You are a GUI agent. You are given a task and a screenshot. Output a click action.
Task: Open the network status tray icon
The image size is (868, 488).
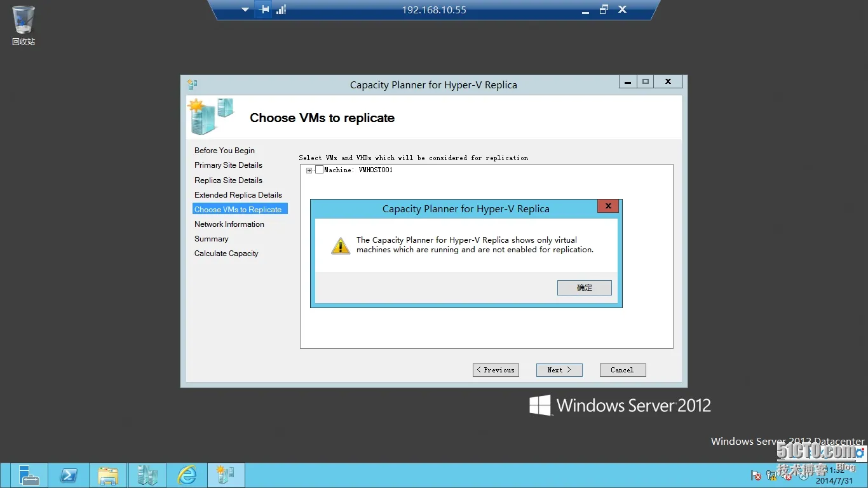tap(771, 475)
